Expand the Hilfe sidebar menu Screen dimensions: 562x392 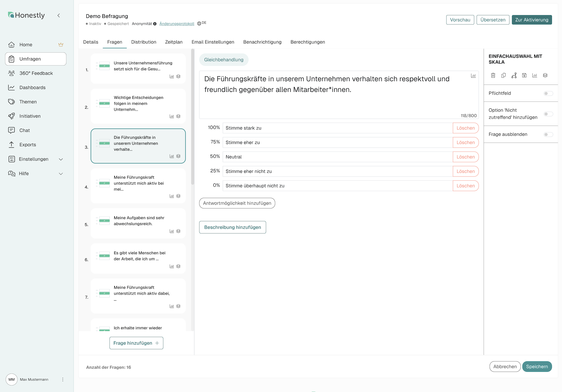61,174
